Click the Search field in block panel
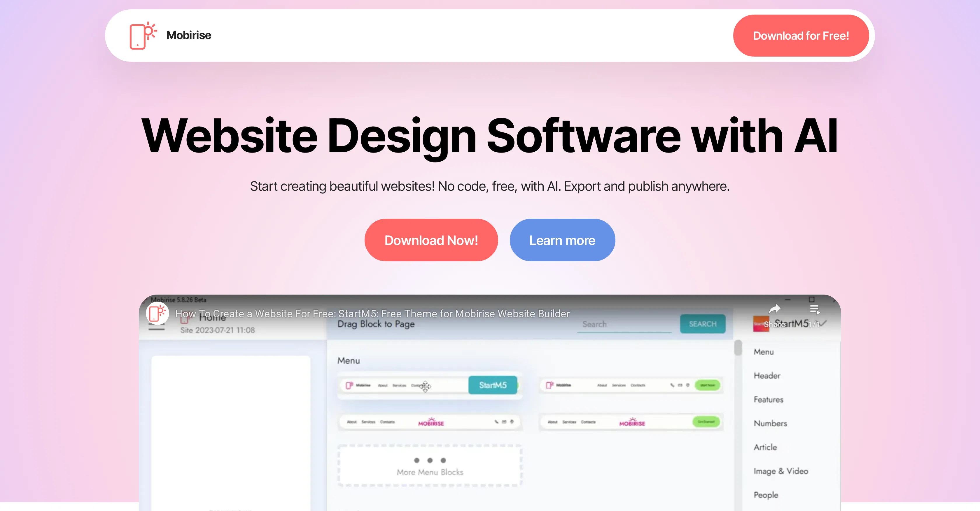The image size is (980, 511). tap(624, 324)
